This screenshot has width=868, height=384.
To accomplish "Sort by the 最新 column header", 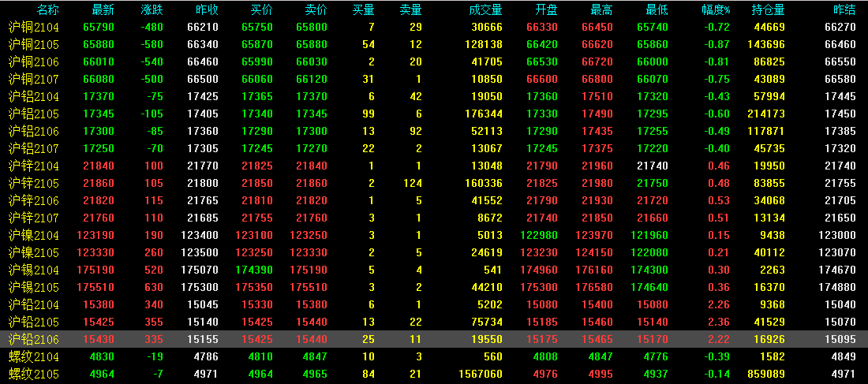I will click(103, 10).
